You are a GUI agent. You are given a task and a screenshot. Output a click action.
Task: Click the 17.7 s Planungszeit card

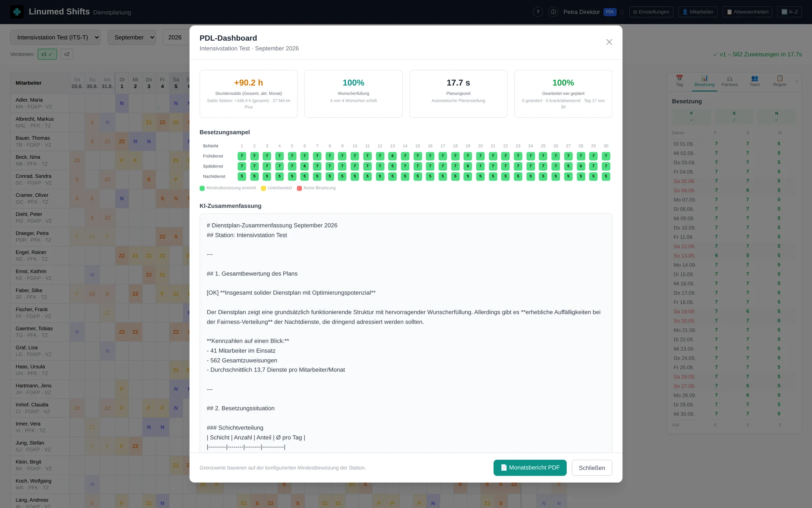458,94
